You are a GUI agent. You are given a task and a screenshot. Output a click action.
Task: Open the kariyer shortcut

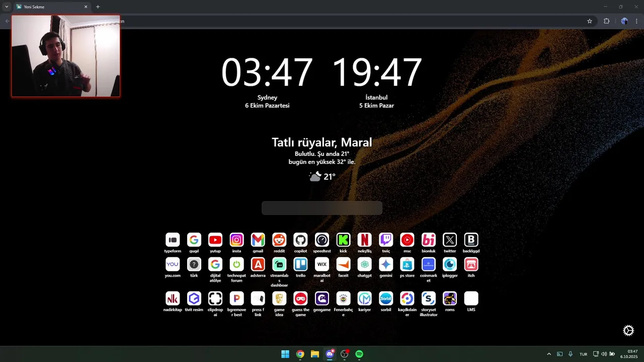point(364,298)
